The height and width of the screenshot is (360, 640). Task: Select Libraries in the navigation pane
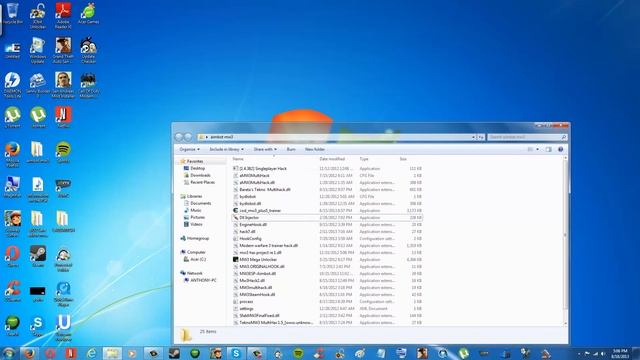pos(194,196)
